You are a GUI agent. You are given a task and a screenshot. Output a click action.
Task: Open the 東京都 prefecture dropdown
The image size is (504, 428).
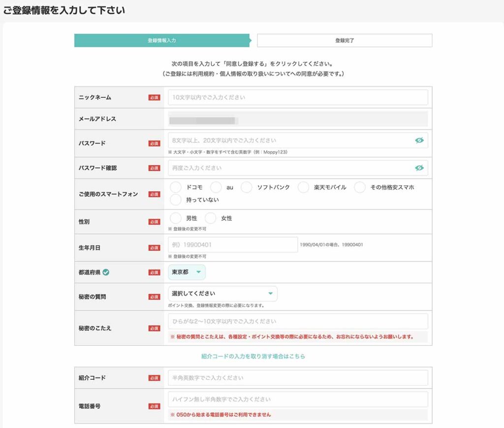187,272
